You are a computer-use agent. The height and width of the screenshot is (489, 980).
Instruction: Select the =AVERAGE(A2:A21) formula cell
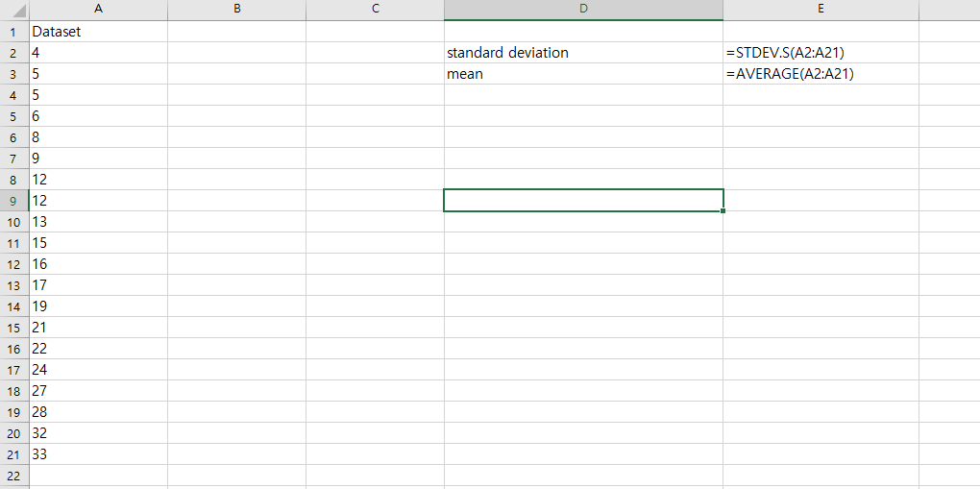[x=821, y=74]
